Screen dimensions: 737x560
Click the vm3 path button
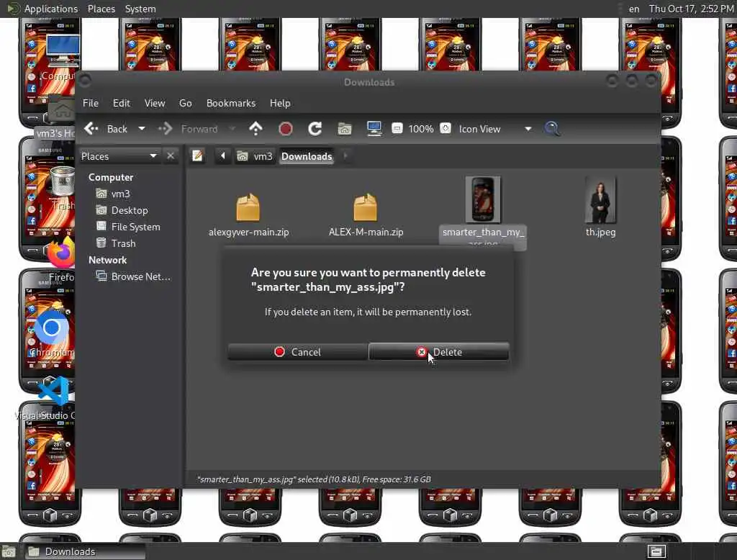click(255, 156)
